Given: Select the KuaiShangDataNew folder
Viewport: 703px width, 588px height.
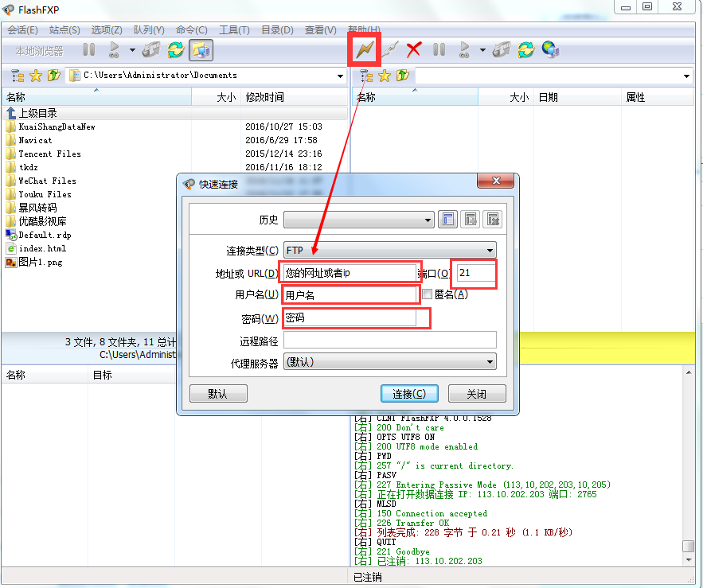Looking at the screenshot, I should click(57, 127).
